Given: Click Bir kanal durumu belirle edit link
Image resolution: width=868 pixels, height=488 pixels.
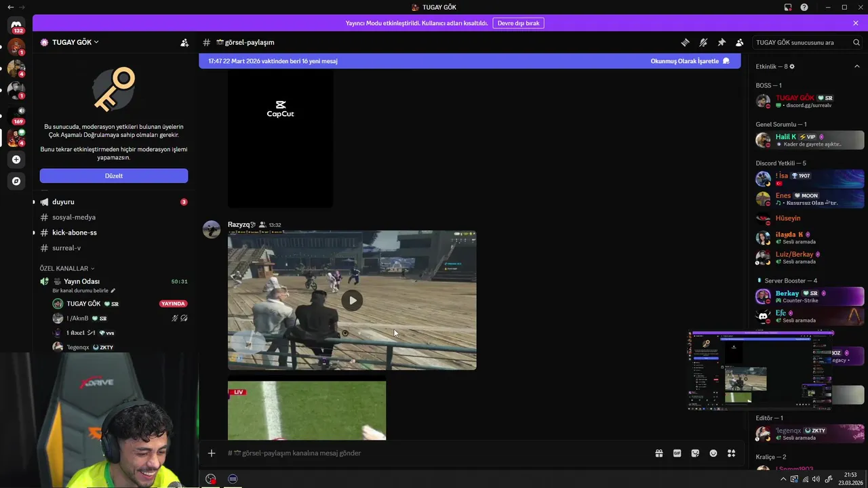Looking at the screenshot, I should (x=84, y=291).
